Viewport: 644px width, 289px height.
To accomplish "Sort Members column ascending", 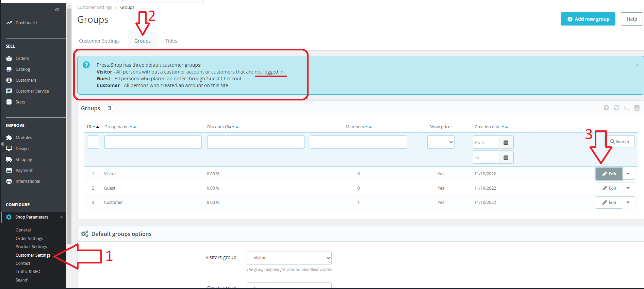I will click(x=370, y=127).
